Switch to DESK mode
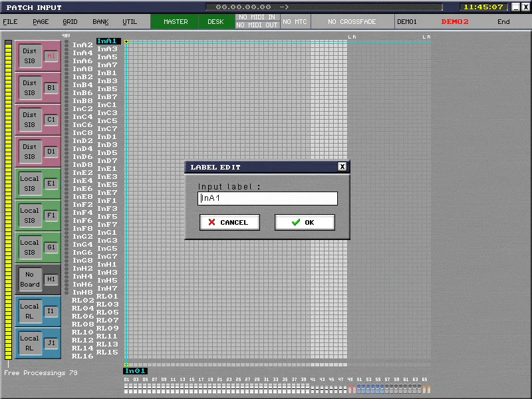Viewport: 532px width, 399px height. (215, 22)
